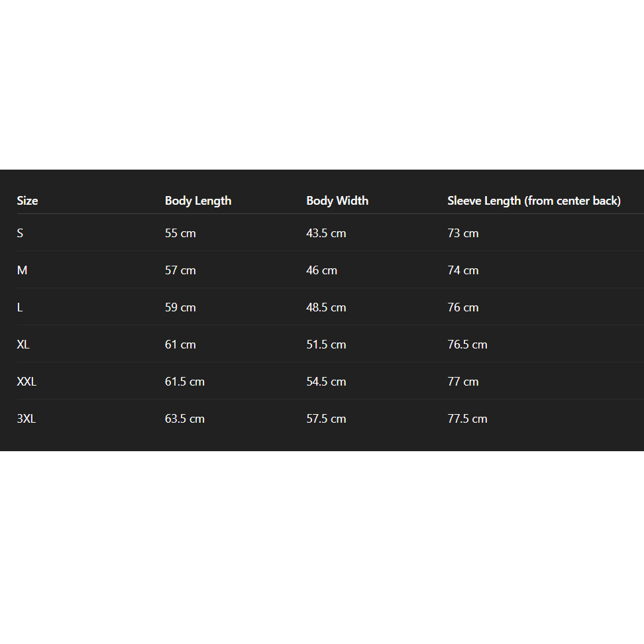Select the XL size row label
This screenshot has height=644, width=644.
coord(23,344)
